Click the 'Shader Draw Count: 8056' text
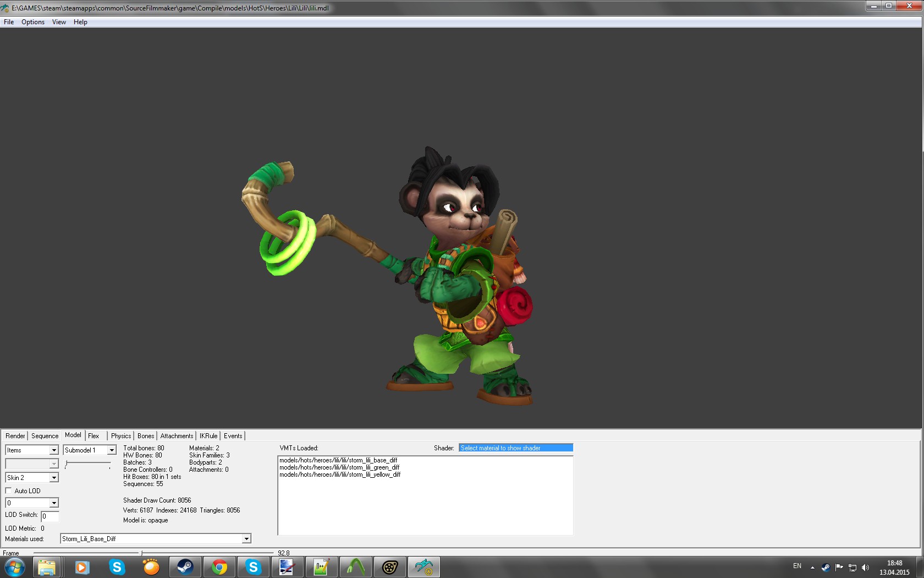Image resolution: width=924 pixels, height=578 pixels. click(157, 500)
